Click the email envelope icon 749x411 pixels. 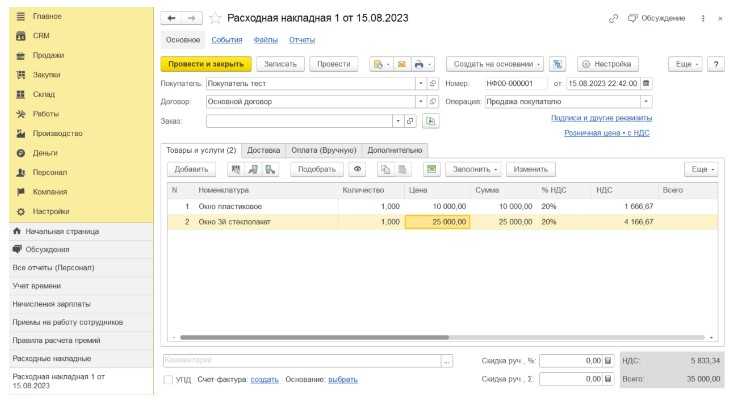(400, 64)
